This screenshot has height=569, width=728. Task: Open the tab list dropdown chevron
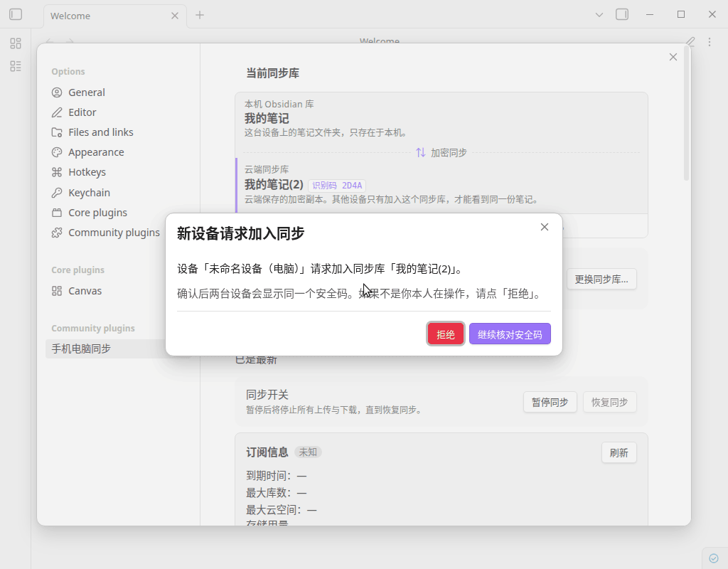(599, 15)
